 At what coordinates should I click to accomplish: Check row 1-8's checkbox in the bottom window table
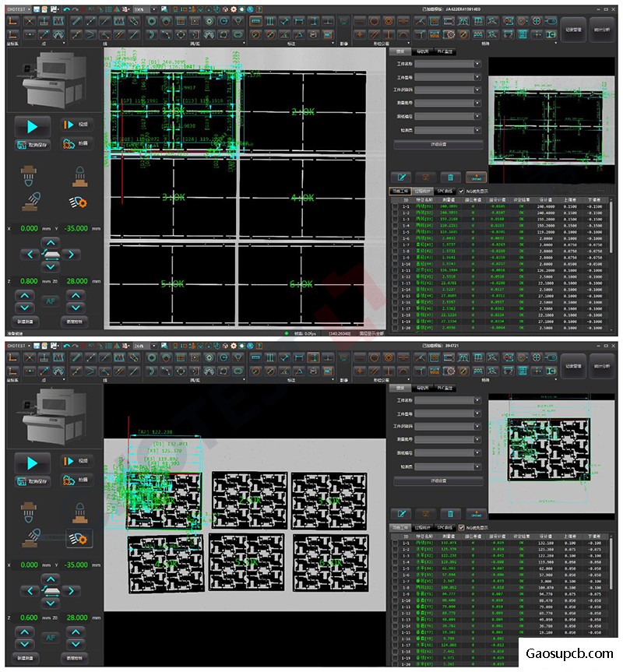[x=395, y=588]
